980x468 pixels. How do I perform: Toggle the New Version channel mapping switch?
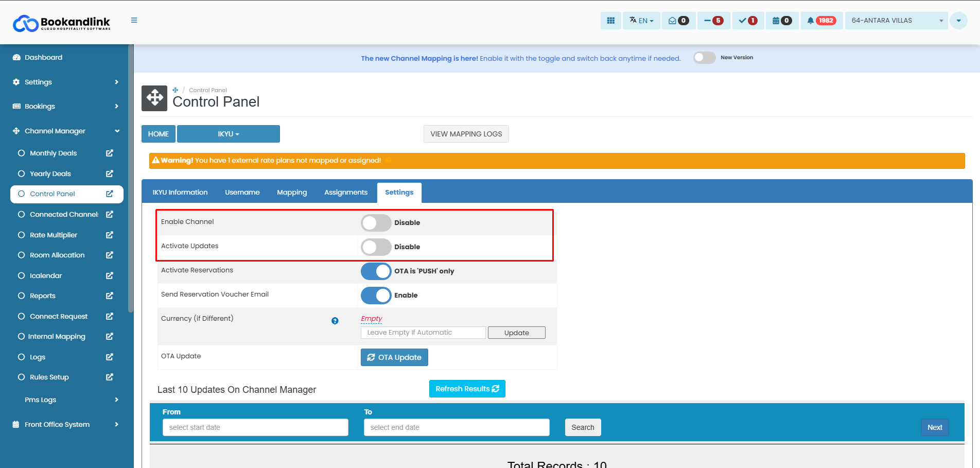(704, 58)
